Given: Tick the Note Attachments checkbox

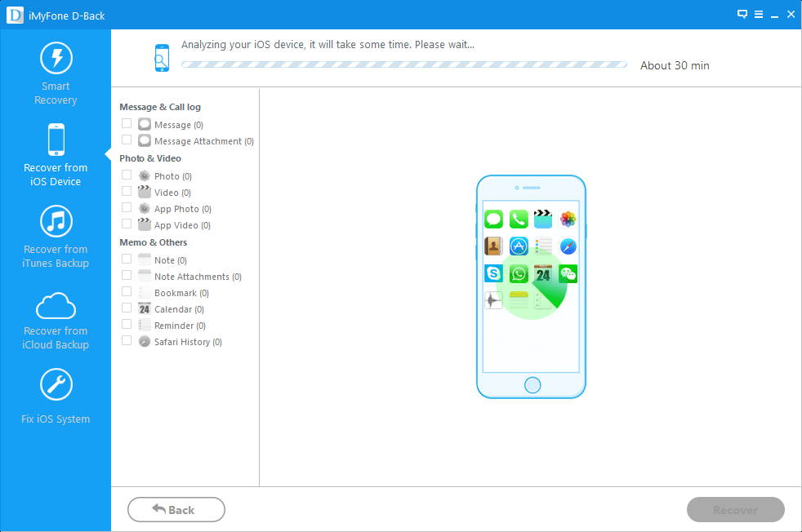Looking at the screenshot, I should 127,275.
